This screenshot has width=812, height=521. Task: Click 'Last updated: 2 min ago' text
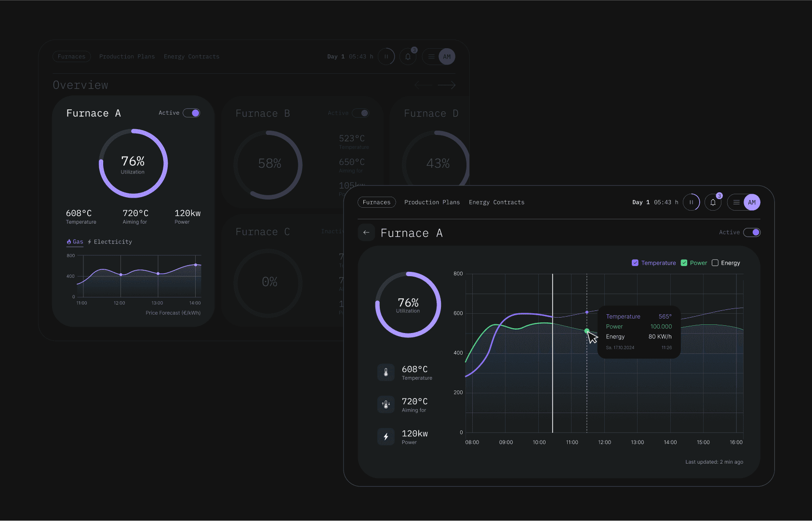tap(714, 462)
